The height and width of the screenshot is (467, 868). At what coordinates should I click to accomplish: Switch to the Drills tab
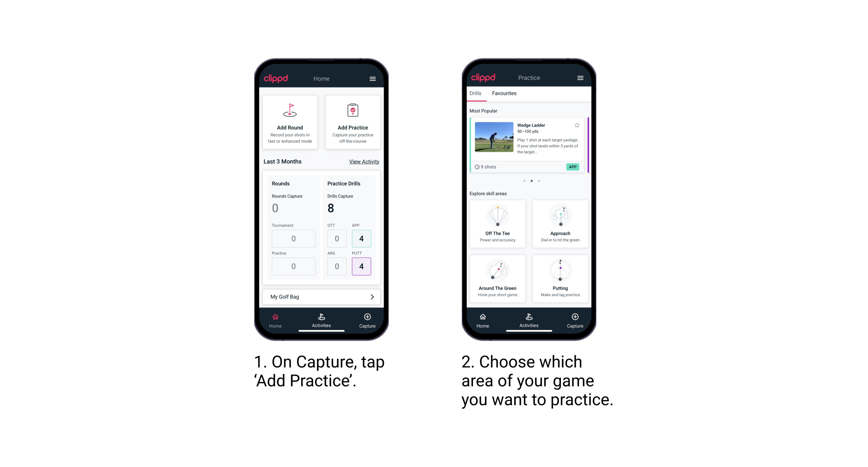[x=476, y=94]
